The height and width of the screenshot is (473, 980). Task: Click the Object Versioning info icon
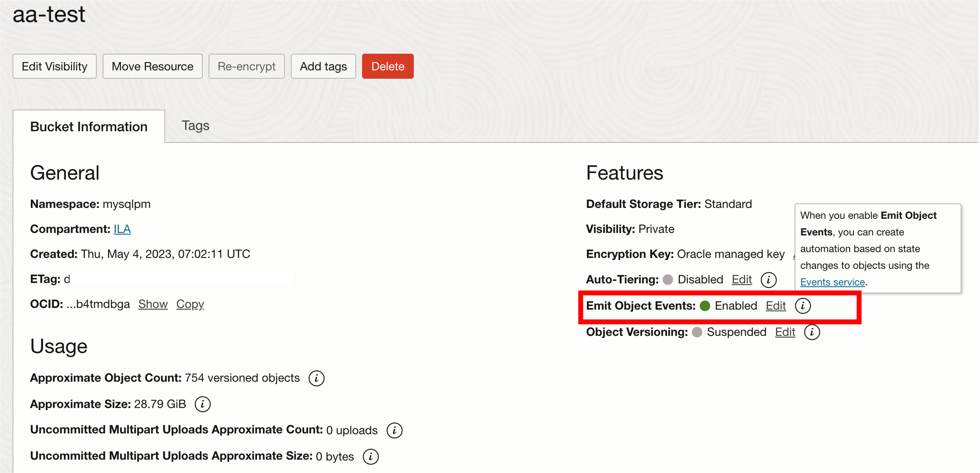tap(811, 332)
